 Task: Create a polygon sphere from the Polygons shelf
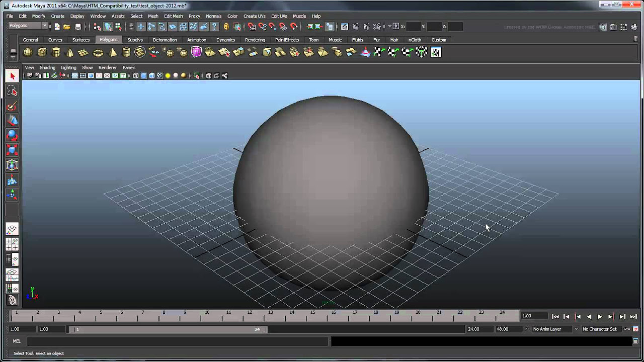pos(28,52)
